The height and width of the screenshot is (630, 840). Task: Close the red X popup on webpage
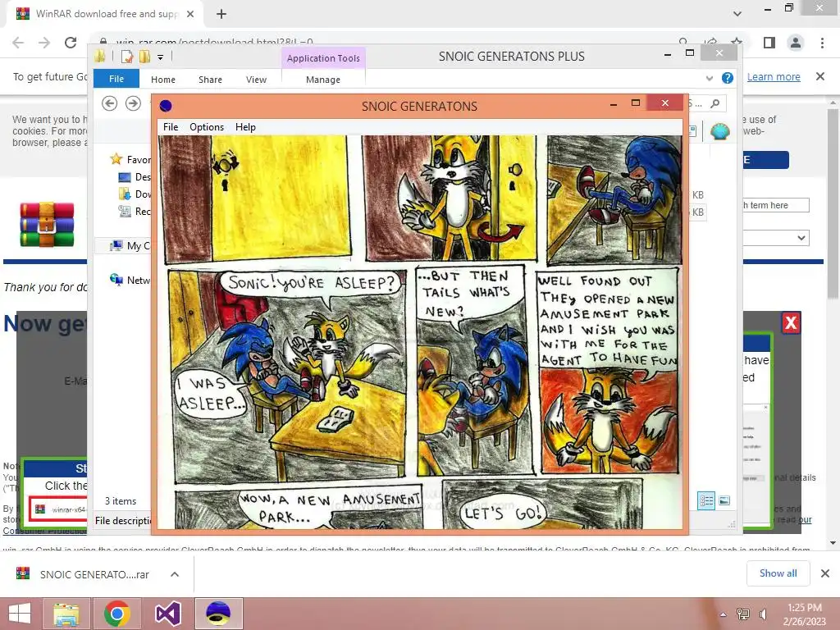click(x=791, y=323)
